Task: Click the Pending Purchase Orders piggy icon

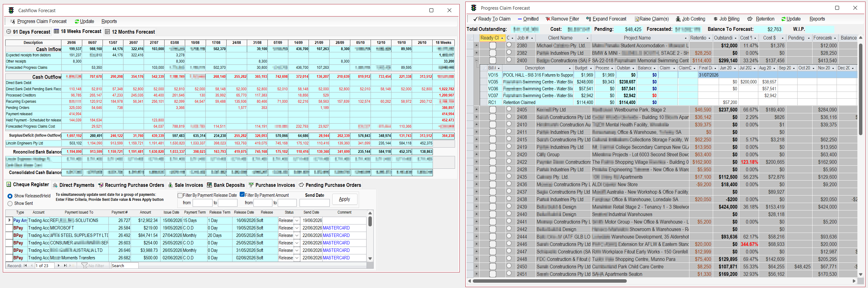Action: click(x=301, y=185)
